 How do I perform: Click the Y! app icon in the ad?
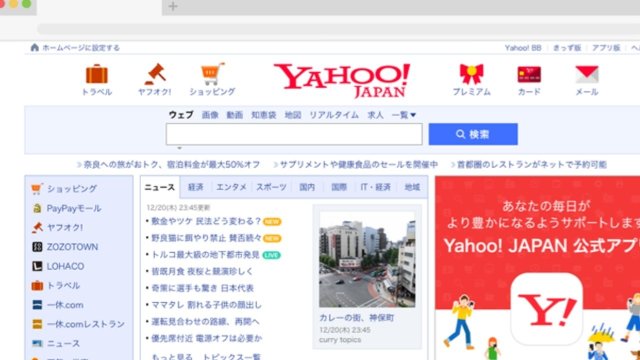click(547, 309)
